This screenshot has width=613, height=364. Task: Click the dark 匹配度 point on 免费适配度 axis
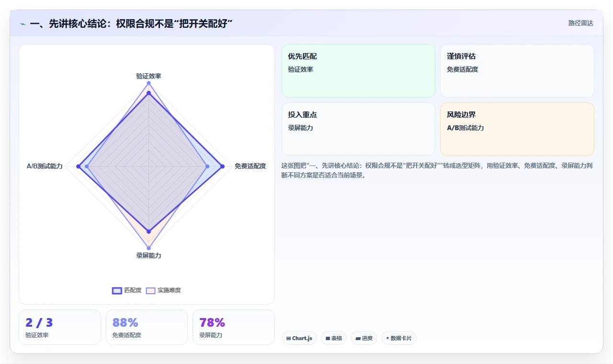point(222,166)
